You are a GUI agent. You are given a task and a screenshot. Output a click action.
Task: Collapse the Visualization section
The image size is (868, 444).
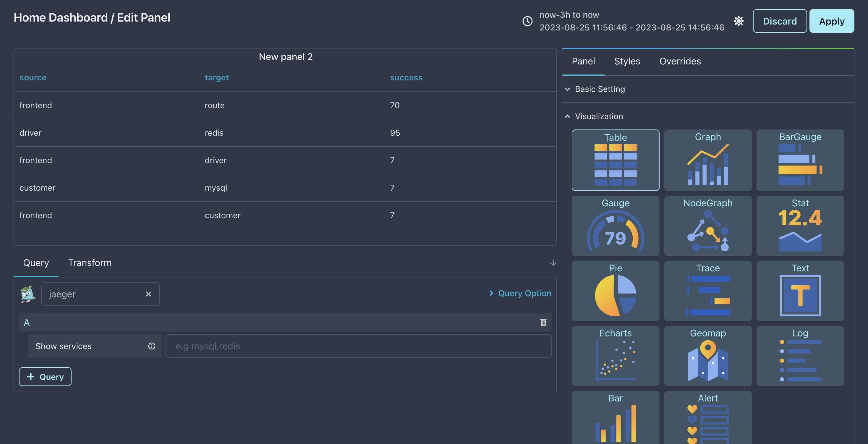[x=594, y=116]
